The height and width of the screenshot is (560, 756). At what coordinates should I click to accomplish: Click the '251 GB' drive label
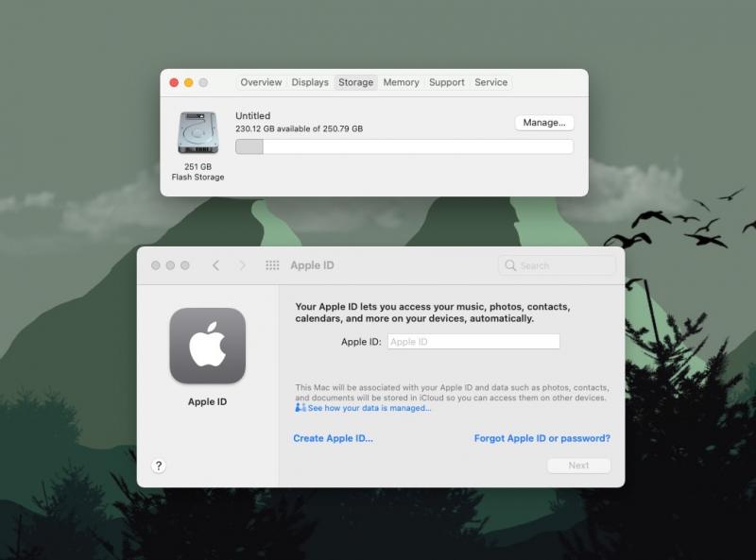click(198, 167)
